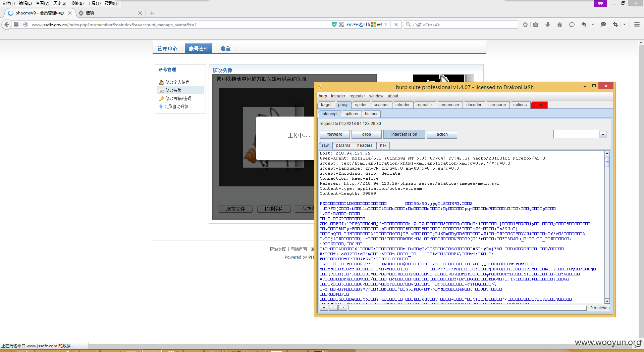Click the Burp request search text field
The width and height of the screenshot is (644, 352).
[x=468, y=308]
